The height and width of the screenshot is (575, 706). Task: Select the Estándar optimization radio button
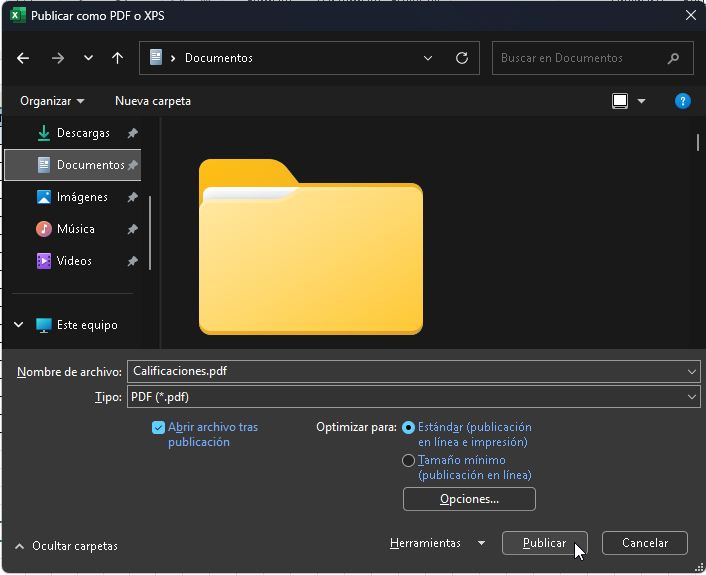(x=408, y=427)
